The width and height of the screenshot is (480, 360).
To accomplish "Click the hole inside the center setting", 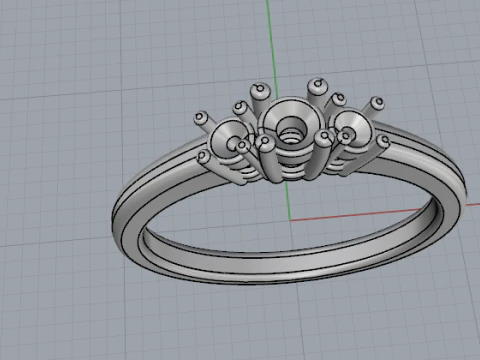I will (x=291, y=131).
